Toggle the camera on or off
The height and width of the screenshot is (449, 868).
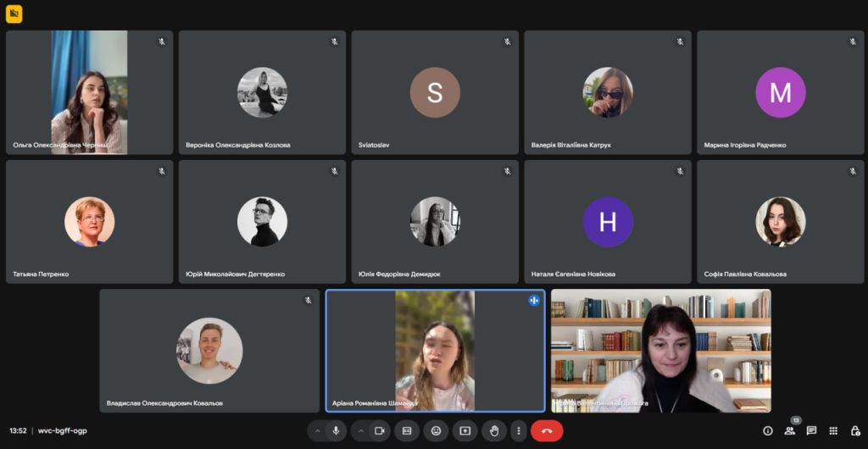coord(379,430)
